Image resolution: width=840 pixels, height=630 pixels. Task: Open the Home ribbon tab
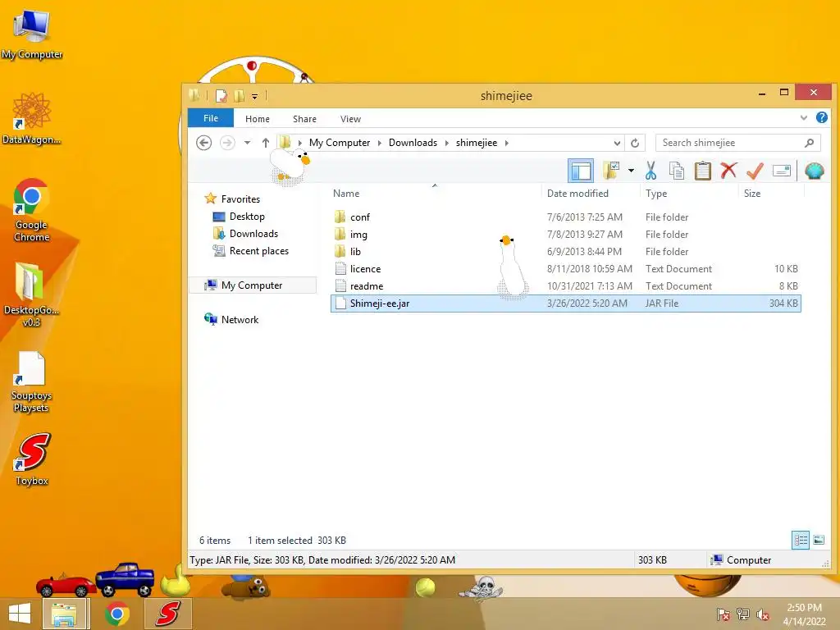pos(257,119)
